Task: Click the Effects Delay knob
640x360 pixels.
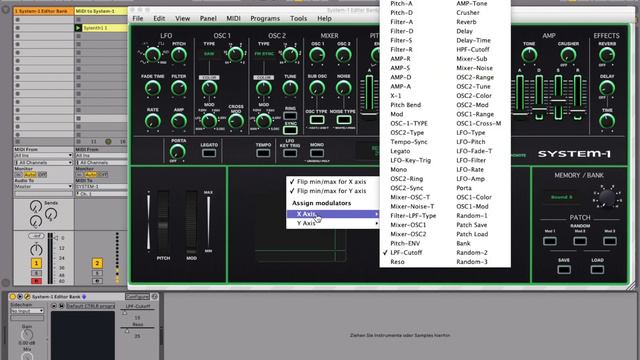Action: 607,88
